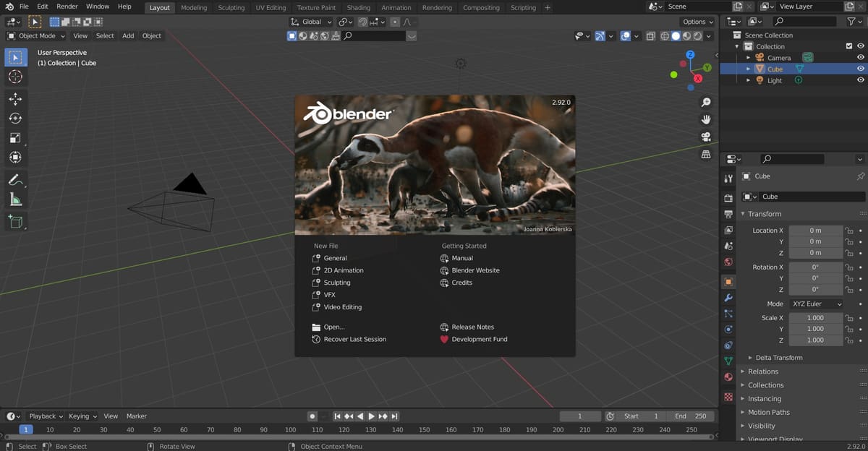Select the Transform tool

click(x=15, y=158)
